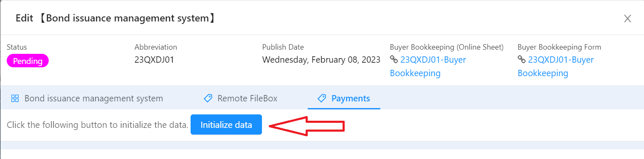Open the Bookkeeping Form 23QXDJ01-Buyer Bookkeeping link

coord(555,66)
